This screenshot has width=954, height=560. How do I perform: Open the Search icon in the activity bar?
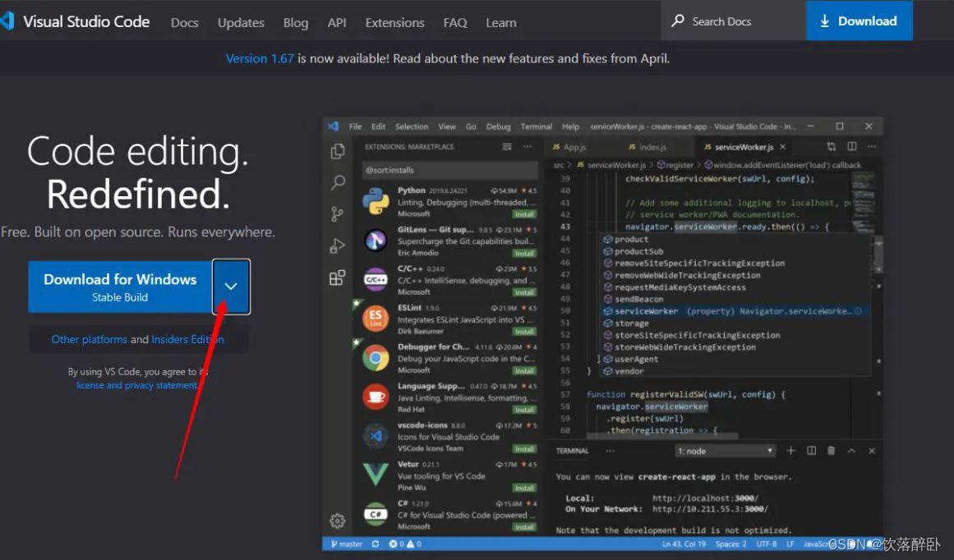click(x=338, y=182)
